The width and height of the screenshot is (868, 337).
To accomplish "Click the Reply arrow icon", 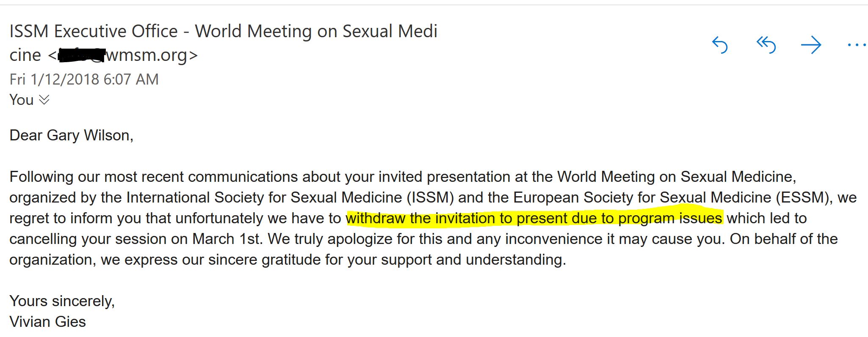I will [x=720, y=45].
